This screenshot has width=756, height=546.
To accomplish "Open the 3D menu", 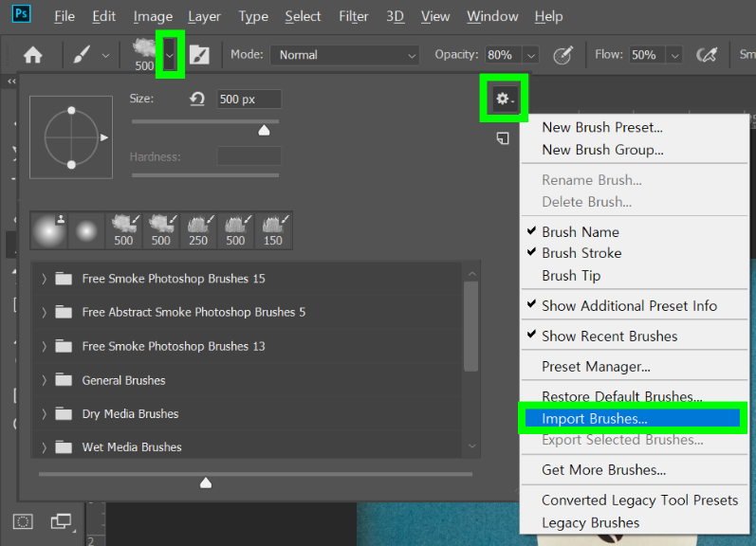I will click(395, 17).
